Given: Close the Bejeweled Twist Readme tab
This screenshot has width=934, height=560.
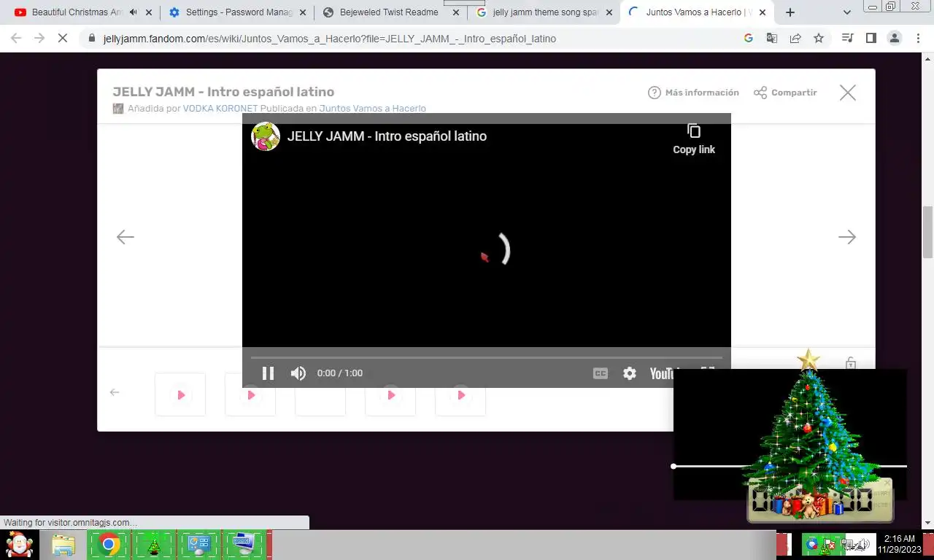Looking at the screenshot, I should (456, 12).
